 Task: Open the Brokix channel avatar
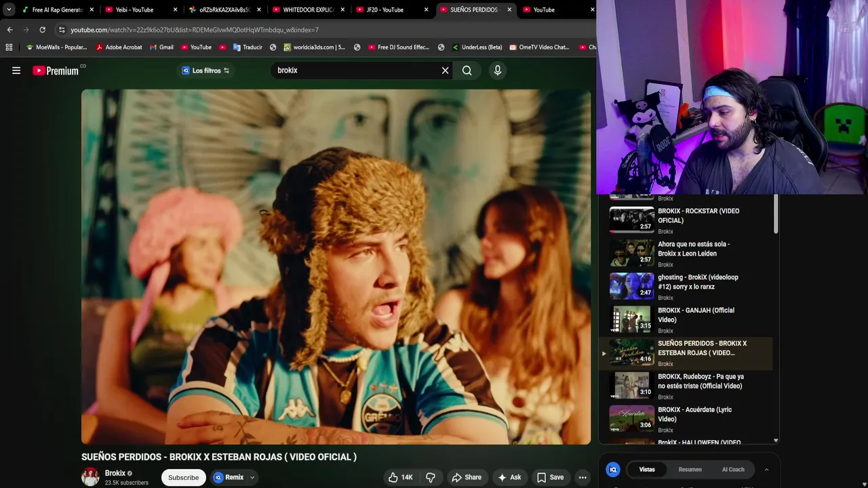tap(90, 477)
